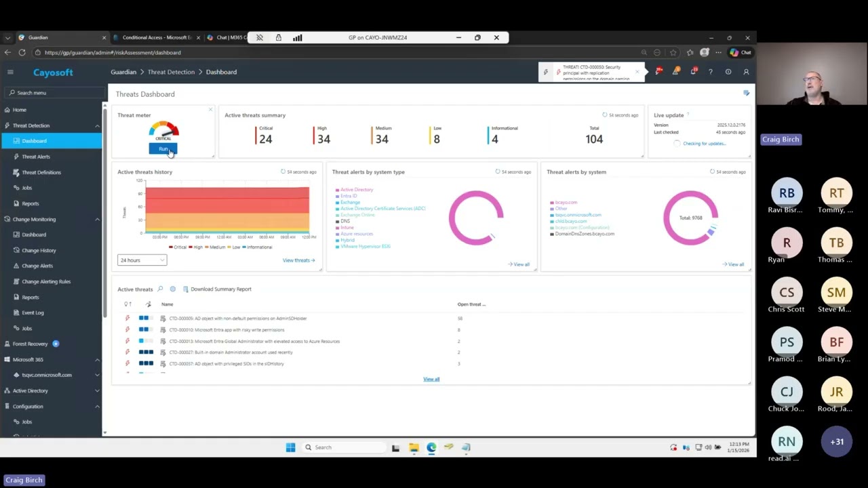Click the settings icon next to Active threats
The image size is (868, 488).
172,289
